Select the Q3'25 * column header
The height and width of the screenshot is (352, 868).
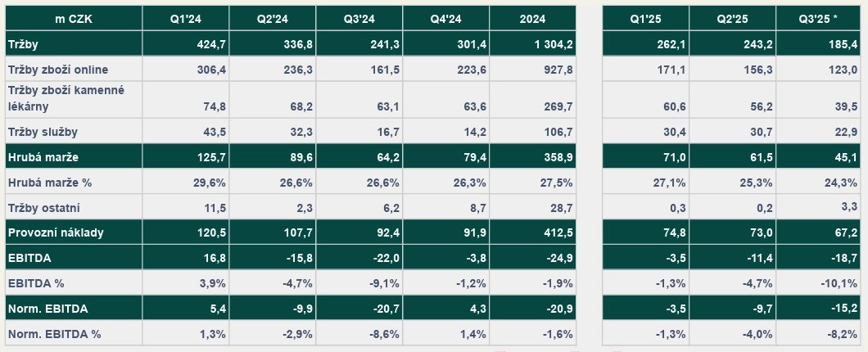tap(820, 19)
